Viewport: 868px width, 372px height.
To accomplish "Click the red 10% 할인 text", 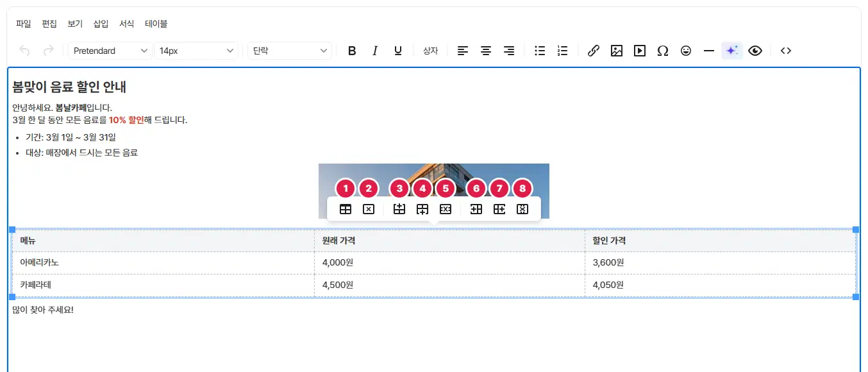I will 127,120.
